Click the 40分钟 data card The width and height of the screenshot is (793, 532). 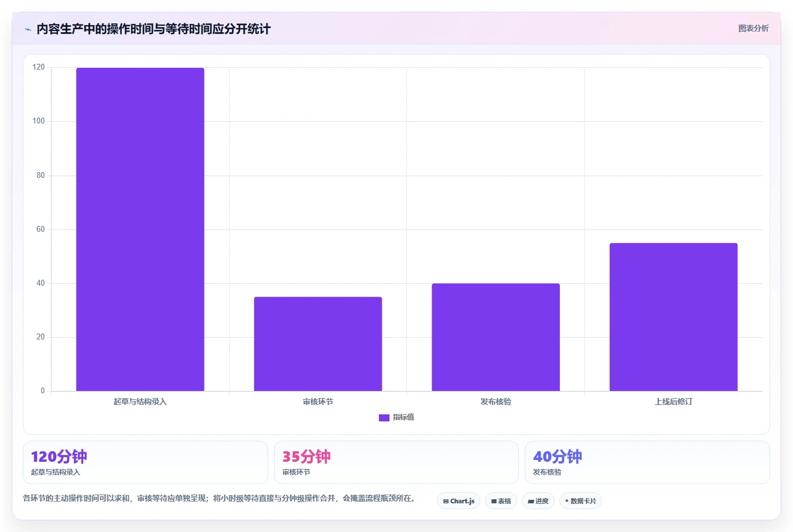pyautogui.click(x=647, y=462)
